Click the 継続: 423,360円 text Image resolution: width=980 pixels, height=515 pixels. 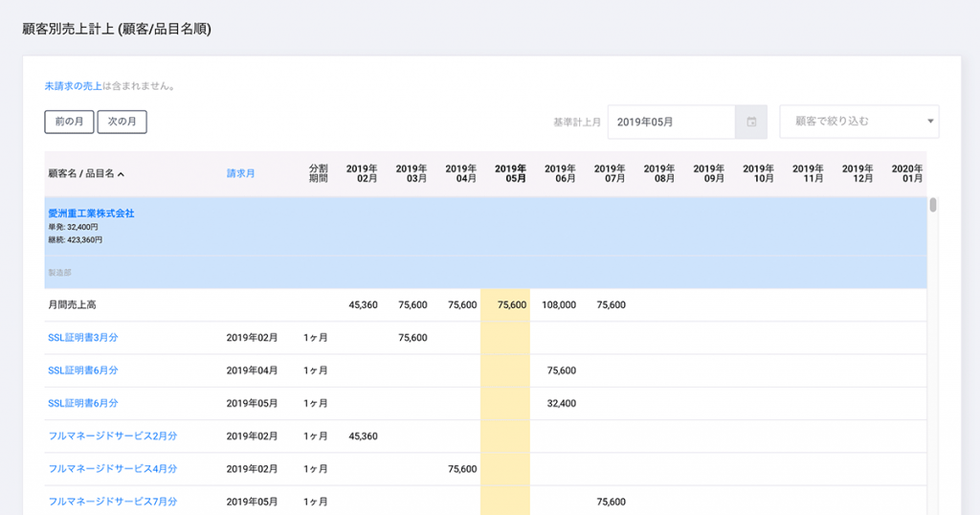click(75, 240)
